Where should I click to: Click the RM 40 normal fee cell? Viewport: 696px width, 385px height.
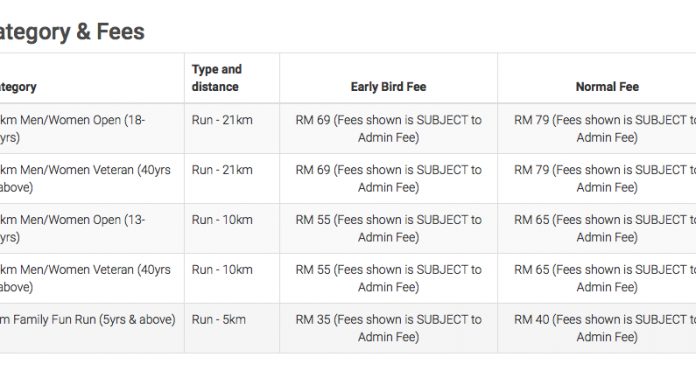597,328
